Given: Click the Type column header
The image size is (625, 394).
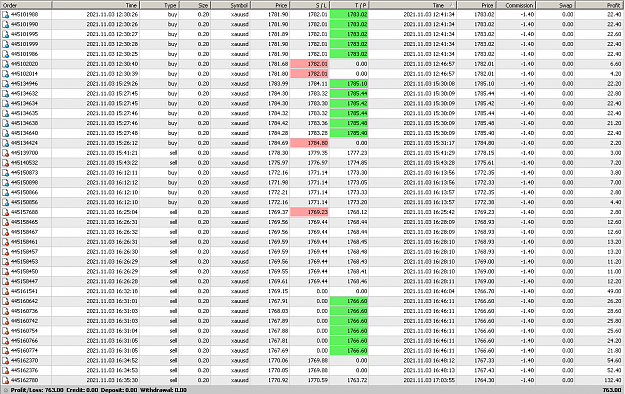Looking at the screenshot, I should 159,5.
